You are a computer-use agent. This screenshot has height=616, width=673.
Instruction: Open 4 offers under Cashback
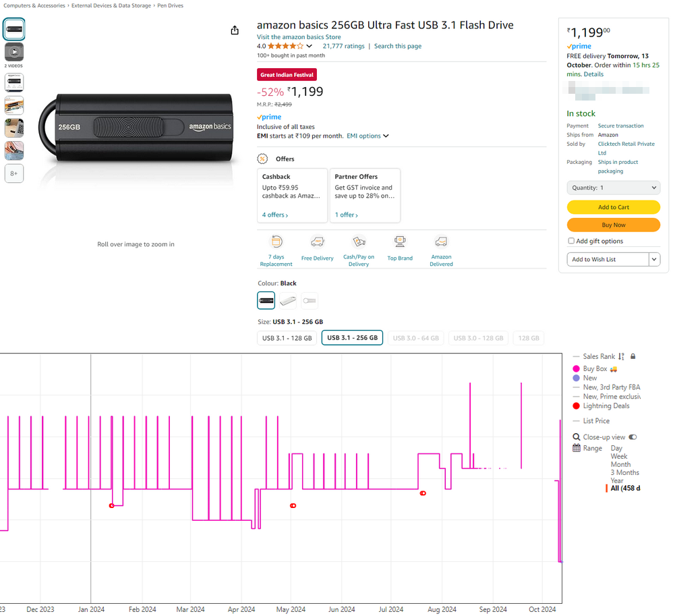tap(274, 215)
